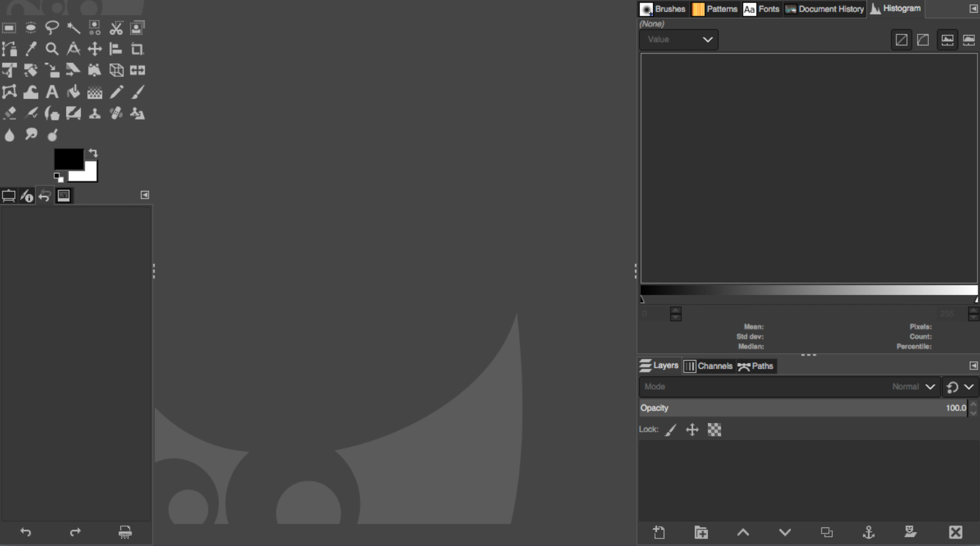980x546 pixels.
Task: Open the Layers dock tab menu
Action: [x=973, y=366]
